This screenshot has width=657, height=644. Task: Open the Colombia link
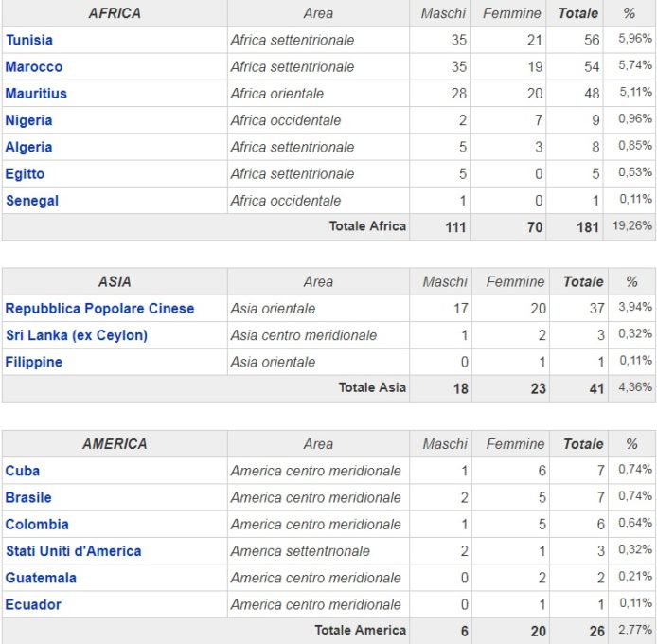point(37,524)
